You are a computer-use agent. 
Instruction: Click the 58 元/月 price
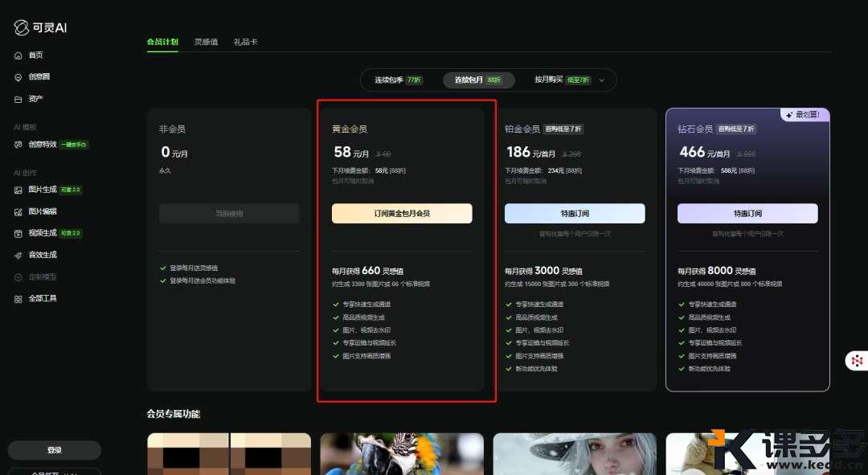[351, 152]
